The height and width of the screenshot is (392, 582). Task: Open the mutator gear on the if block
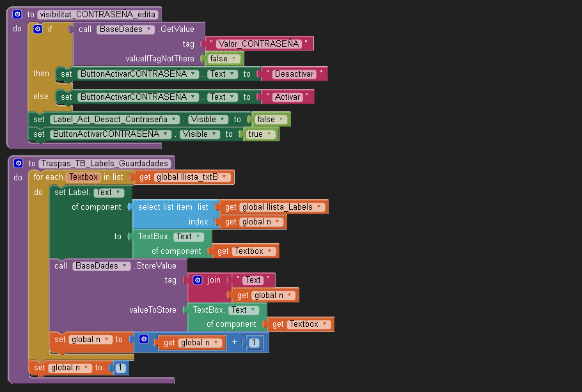click(x=38, y=29)
